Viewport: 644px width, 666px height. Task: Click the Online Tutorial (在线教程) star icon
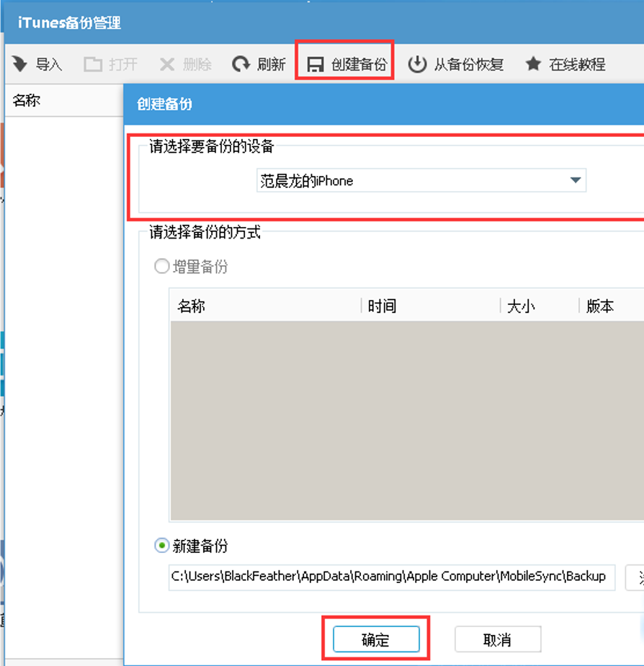pyautogui.click(x=533, y=64)
